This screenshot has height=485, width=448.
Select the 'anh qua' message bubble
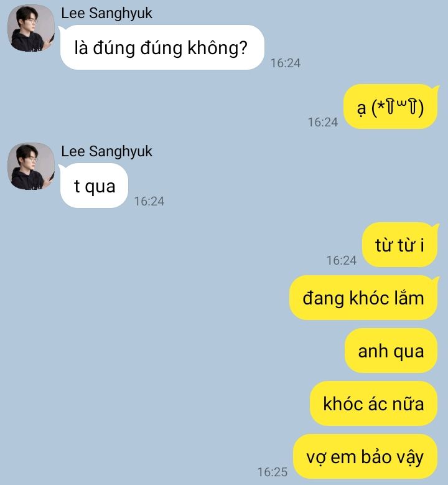point(391,351)
